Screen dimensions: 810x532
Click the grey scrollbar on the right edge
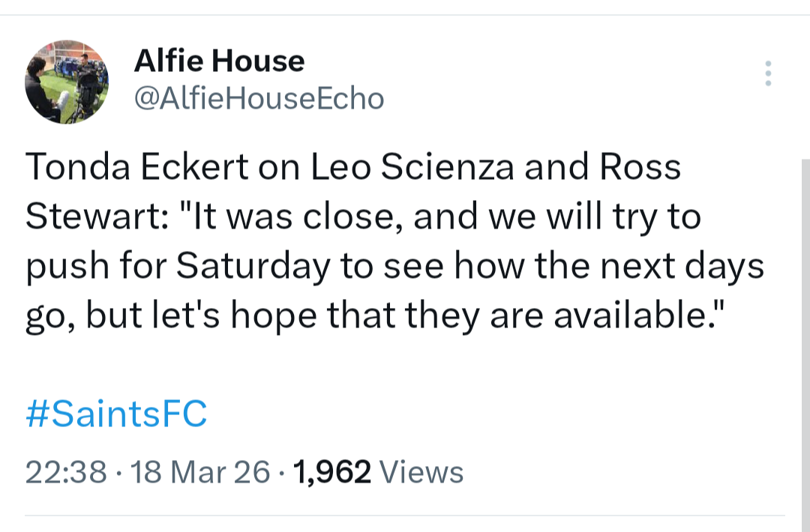[805, 337]
